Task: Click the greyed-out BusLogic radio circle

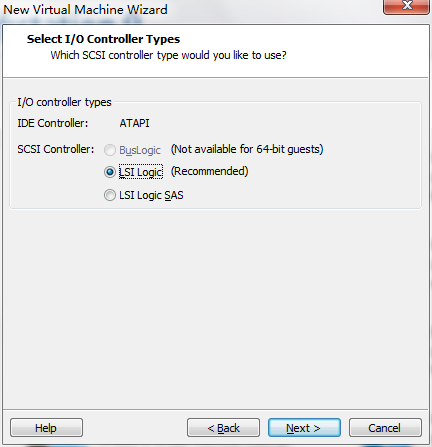Action: point(110,150)
